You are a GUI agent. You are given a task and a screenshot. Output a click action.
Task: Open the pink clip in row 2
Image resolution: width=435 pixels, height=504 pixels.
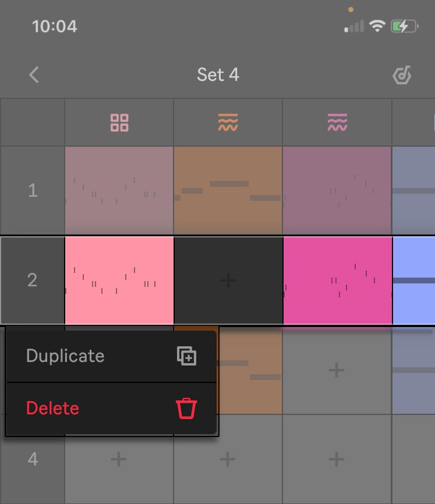[x=118, y=280]
